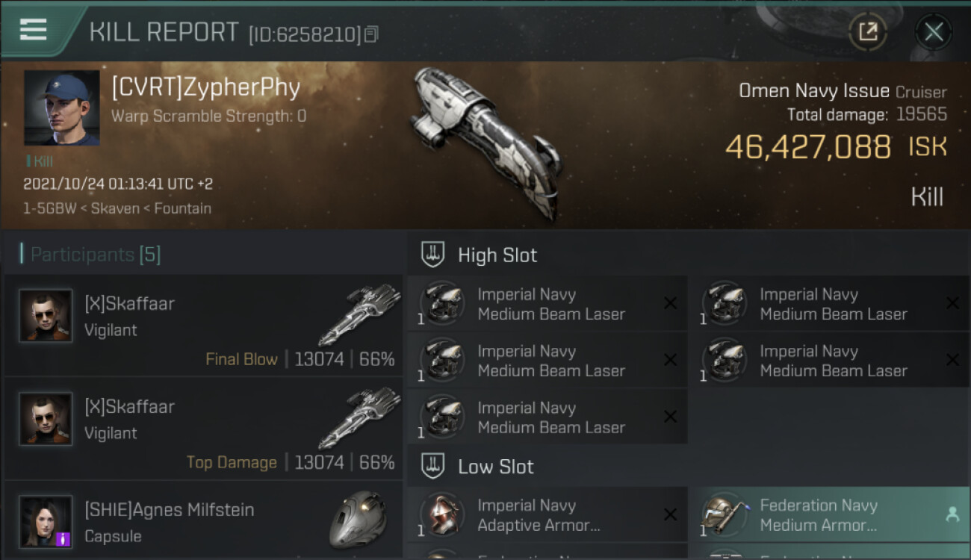Viewport: 971px width, 560px height.
Task: Select the first Imperial Navy Medium Beam Laser item
Action: 547,304
